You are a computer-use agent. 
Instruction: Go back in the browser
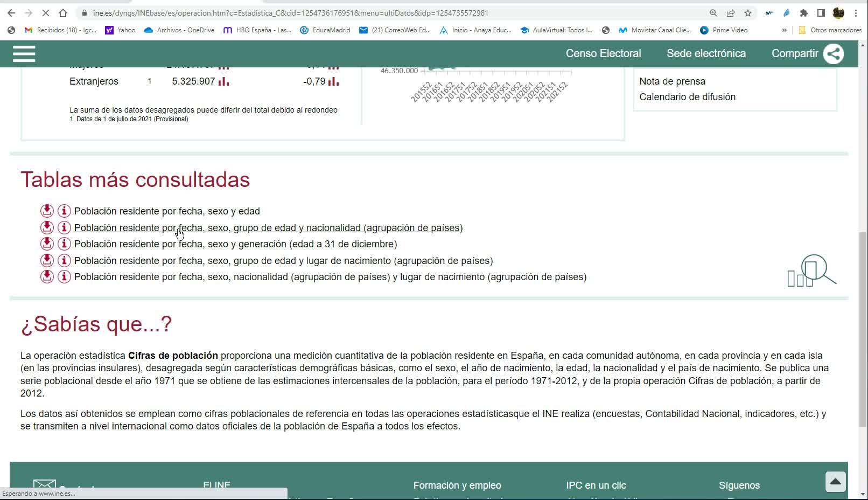tap(11, 13)
